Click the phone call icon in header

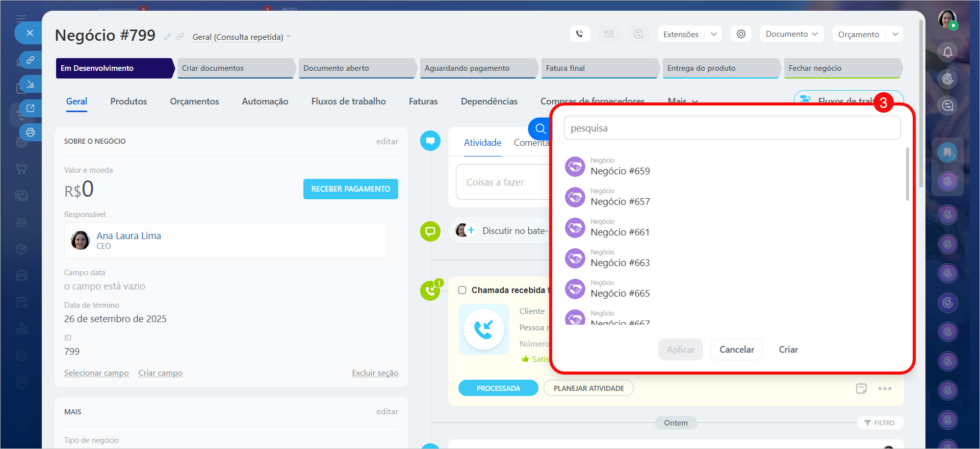580,34
